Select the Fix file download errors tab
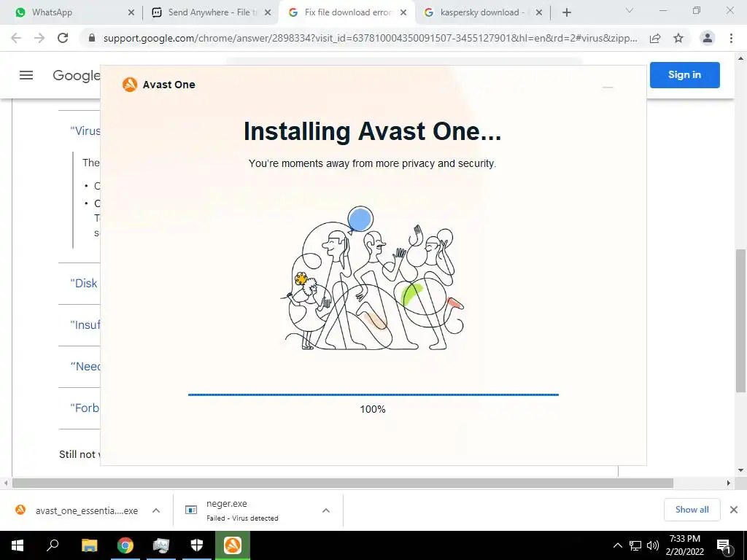This screenshot has height=560, width=747. (x=347, y=12)
